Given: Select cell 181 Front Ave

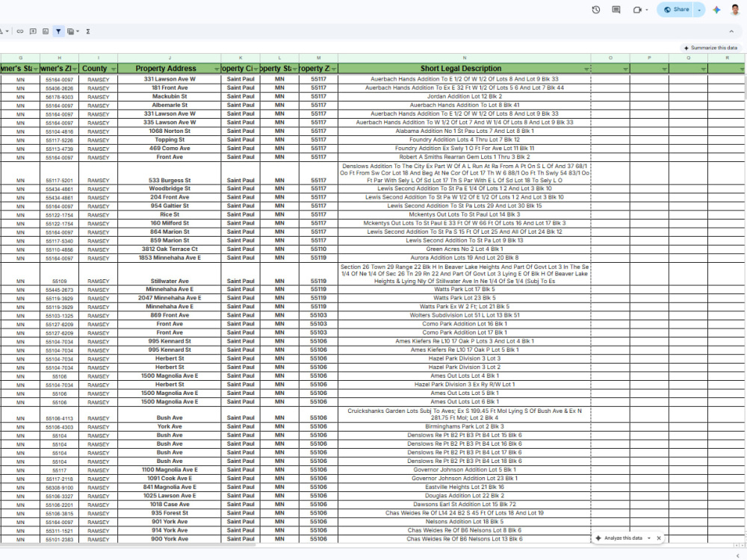Looking at the screenshot, I should [170, 88].
